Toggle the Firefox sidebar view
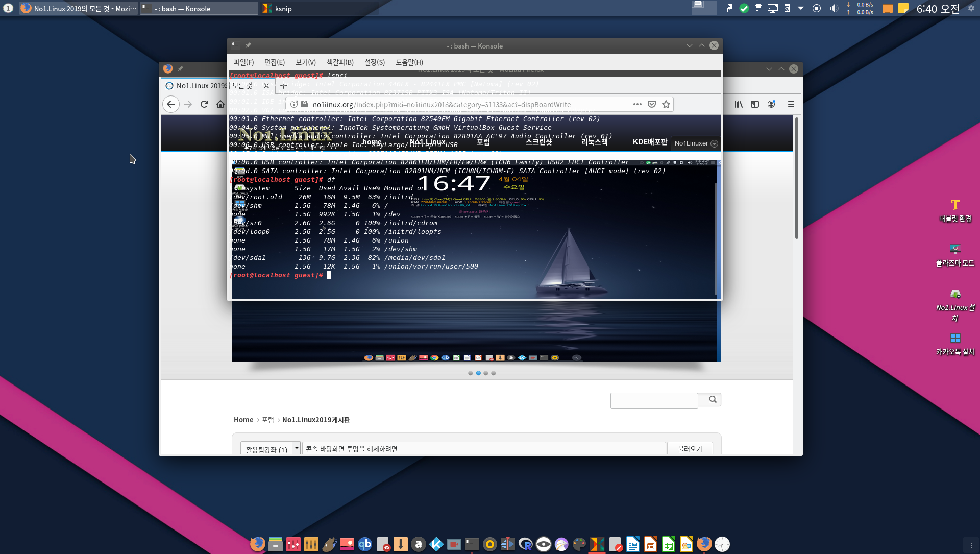The height and width of the screenshot is (554, 980). point(755,104)
